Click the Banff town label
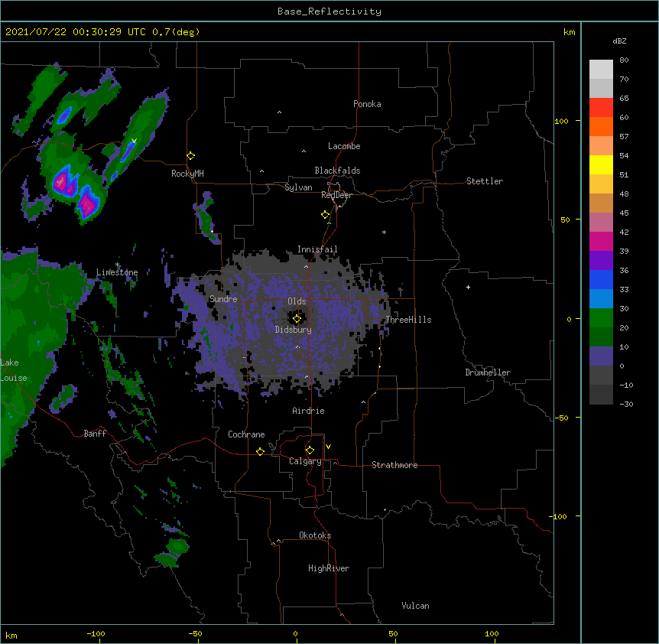Viewport: 659px width, 644px height. tap(95, 434)
